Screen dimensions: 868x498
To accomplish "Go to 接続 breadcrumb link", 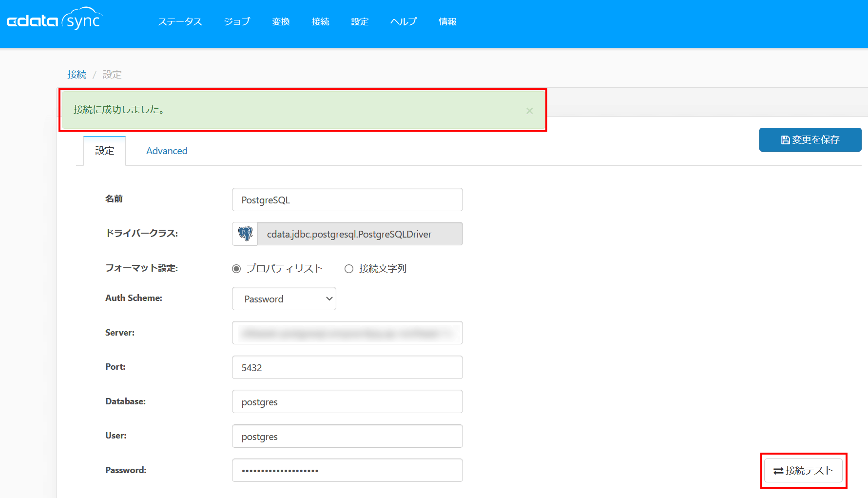I will click(x=77, y=74).
